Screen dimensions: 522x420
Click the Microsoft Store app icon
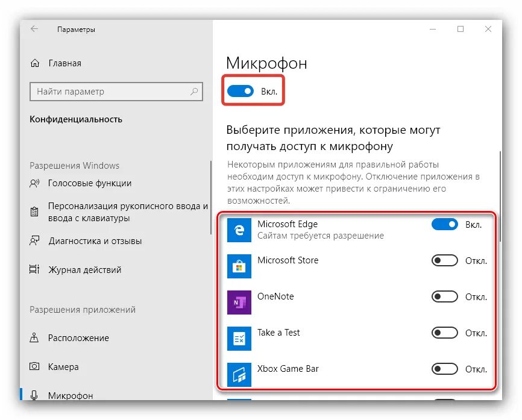239,266
